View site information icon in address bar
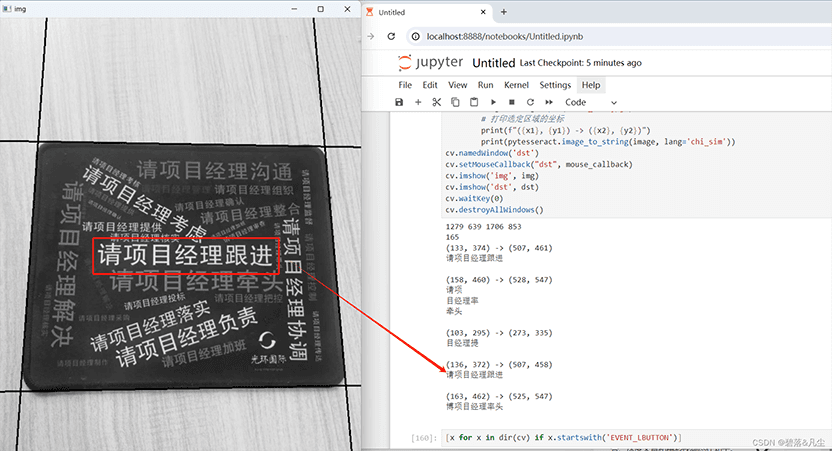The height and width of the screenshot is (451, 832). (415, 36)
